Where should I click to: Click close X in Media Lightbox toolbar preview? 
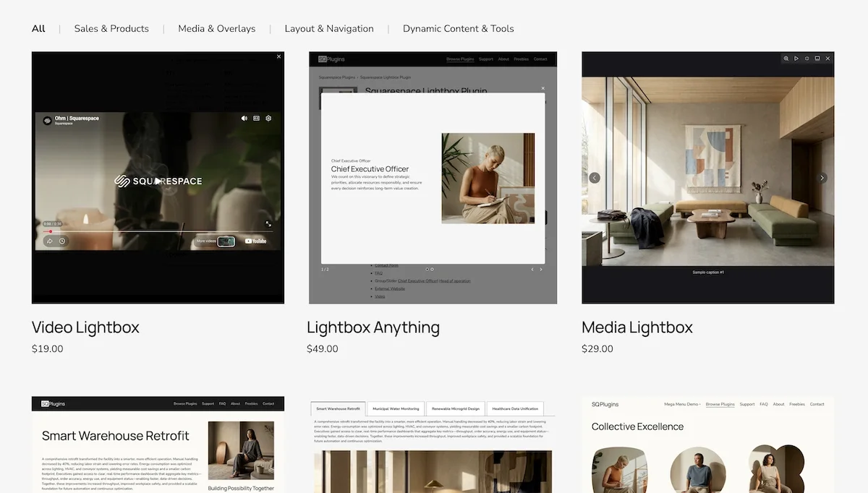828,58
